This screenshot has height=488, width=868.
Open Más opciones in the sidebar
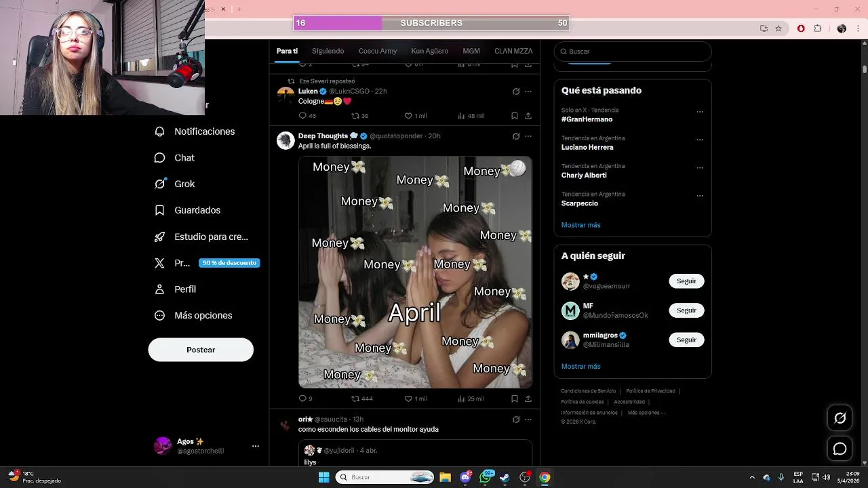coord(193,315)
